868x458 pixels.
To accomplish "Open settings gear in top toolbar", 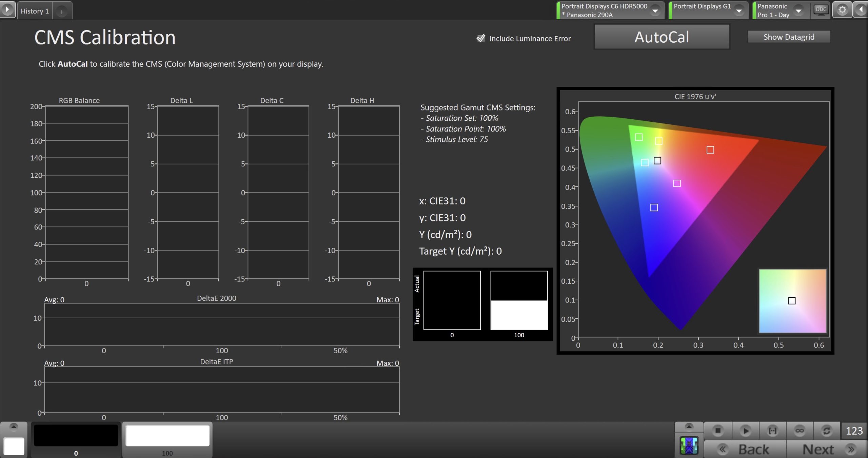I will point(842,10).
